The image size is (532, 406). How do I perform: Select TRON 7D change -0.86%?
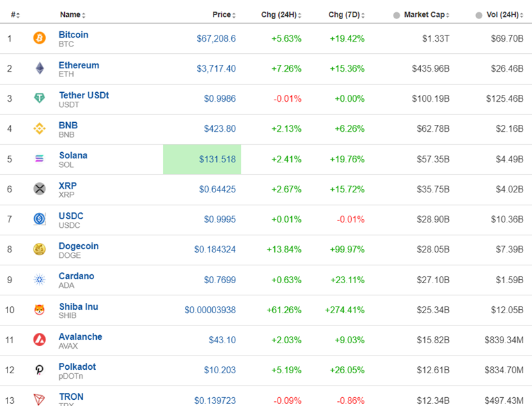(351, 401)
